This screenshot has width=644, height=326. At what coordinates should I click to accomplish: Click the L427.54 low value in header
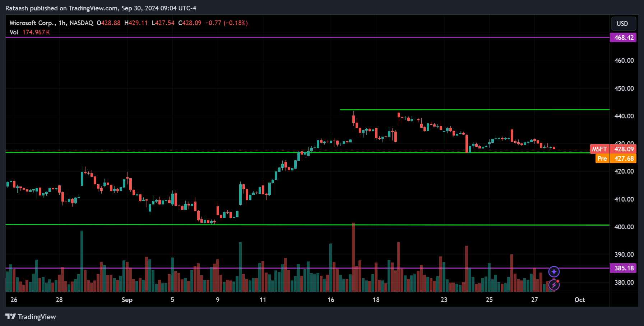tap(163, 23)
